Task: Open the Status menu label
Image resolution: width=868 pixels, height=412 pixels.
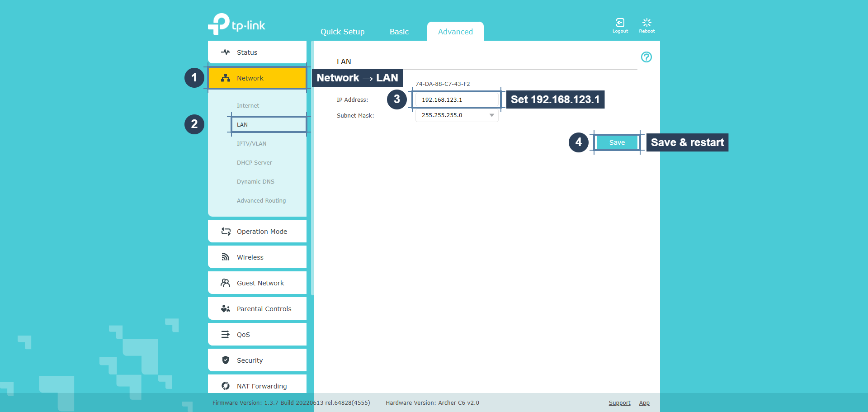Action: [247, 52]
